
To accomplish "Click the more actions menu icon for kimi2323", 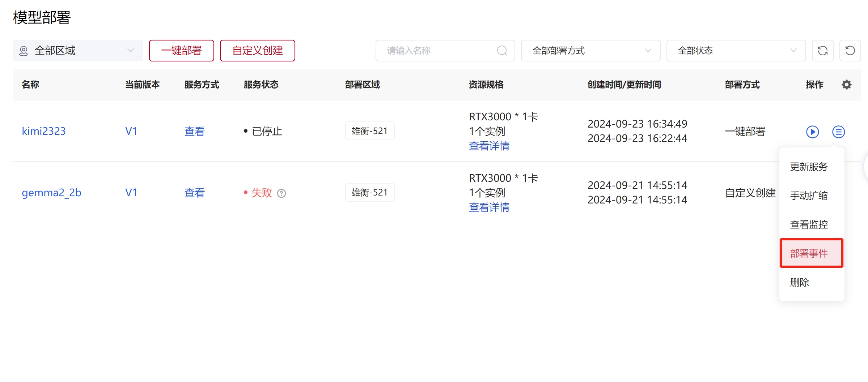I will (x=838, y=132).
